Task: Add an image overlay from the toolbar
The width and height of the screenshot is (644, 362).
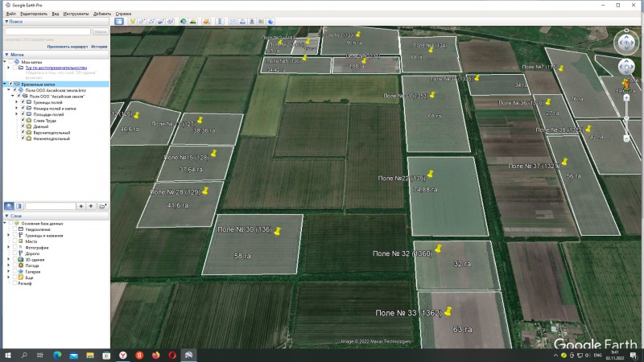Action: (160, 22)
